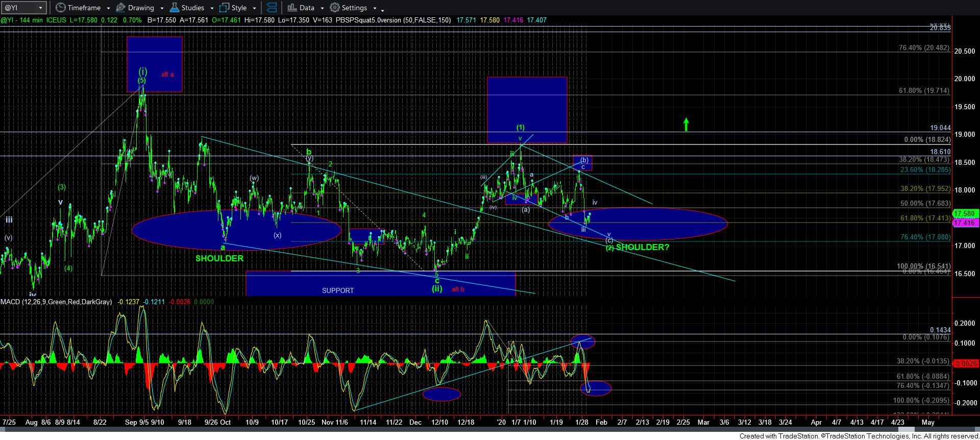Click the Timeframe clock icon
The image size is (980, 440).
click(x=60, y=8)
